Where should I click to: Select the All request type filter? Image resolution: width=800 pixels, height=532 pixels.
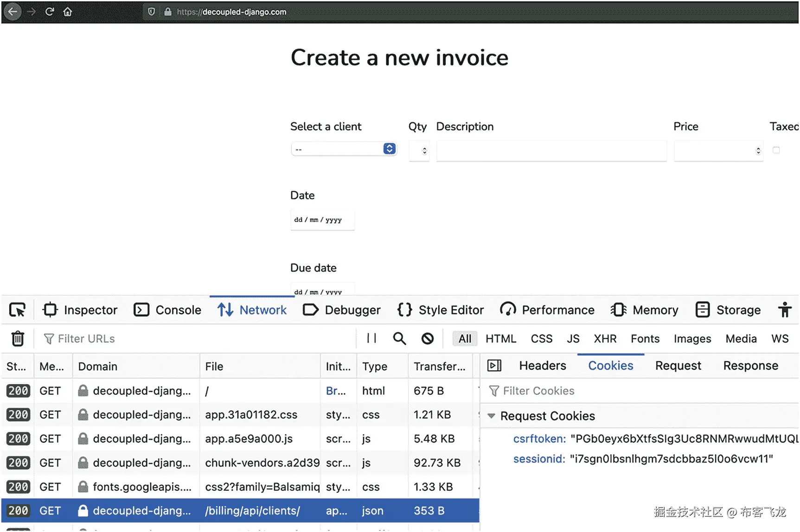465,339
